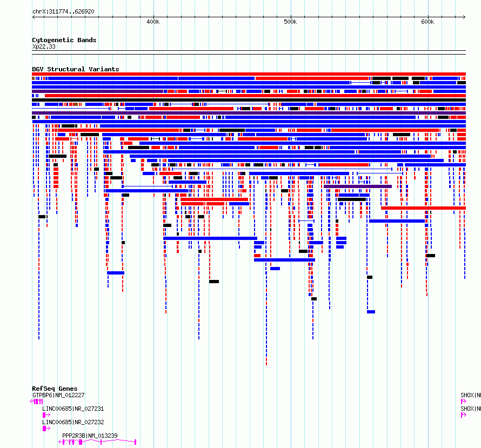Image resolution: width=481 pixels, height=448 pixels.
Task: Click the right arrowhead of the ruler
Action: tap(464, 17)
